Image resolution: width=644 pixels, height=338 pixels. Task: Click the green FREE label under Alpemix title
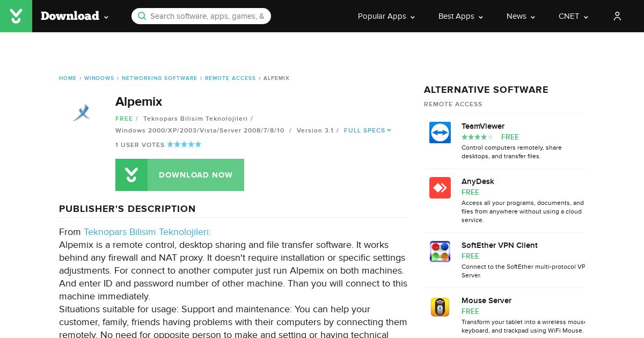(x=124, y=119)
